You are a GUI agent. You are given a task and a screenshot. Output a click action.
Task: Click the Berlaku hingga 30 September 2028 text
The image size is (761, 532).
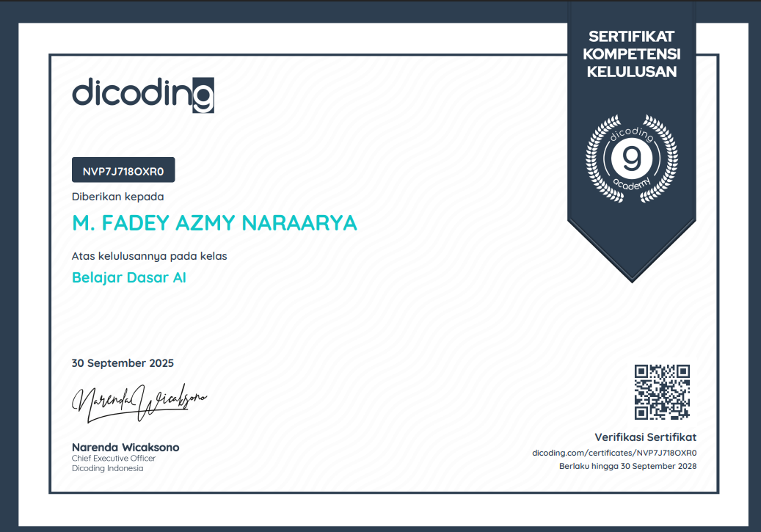(627, 466)
